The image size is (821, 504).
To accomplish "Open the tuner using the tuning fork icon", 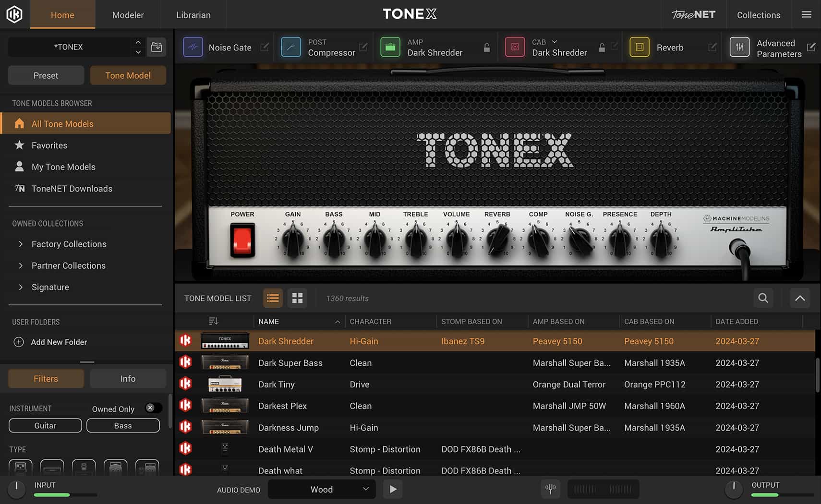I will click(x=550, y=489).
